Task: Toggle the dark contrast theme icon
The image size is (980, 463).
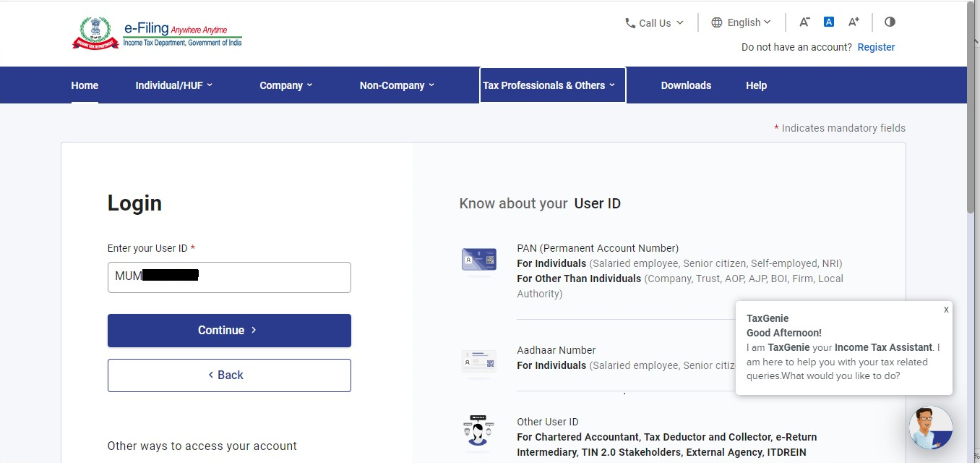Action: point(890,22)
